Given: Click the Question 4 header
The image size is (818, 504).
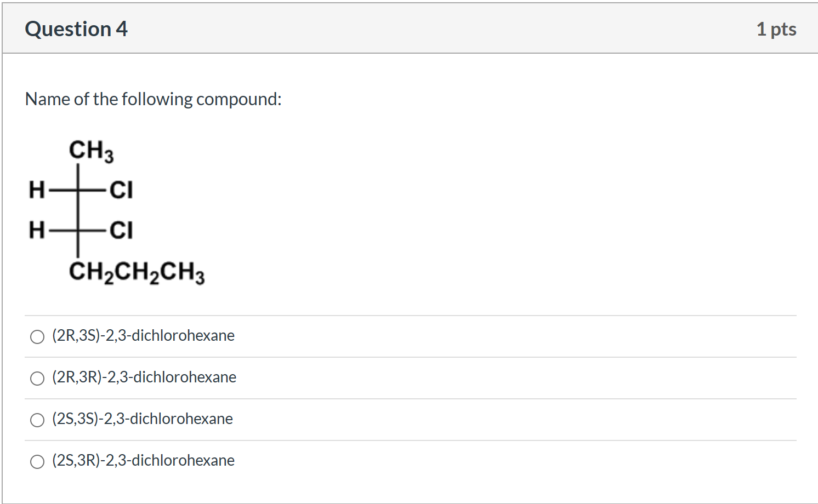Looking at the screenshot, I should pos(76,29).
